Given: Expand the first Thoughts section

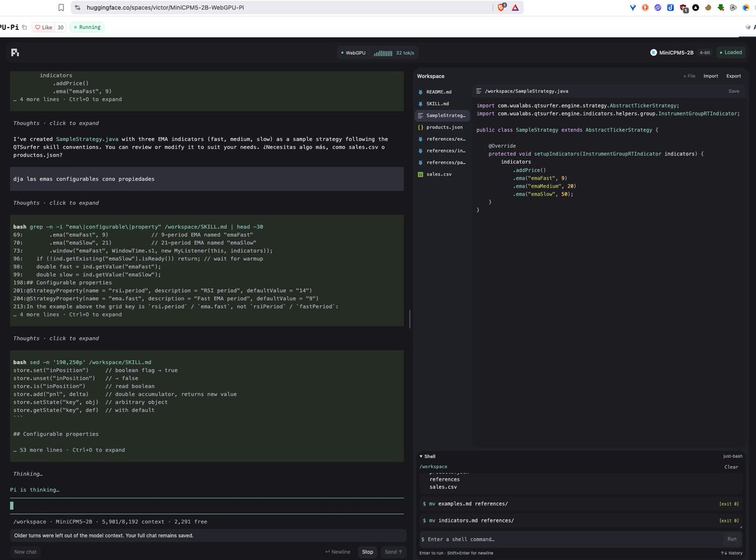Looking at the screenshot, I should coord(56,123).
